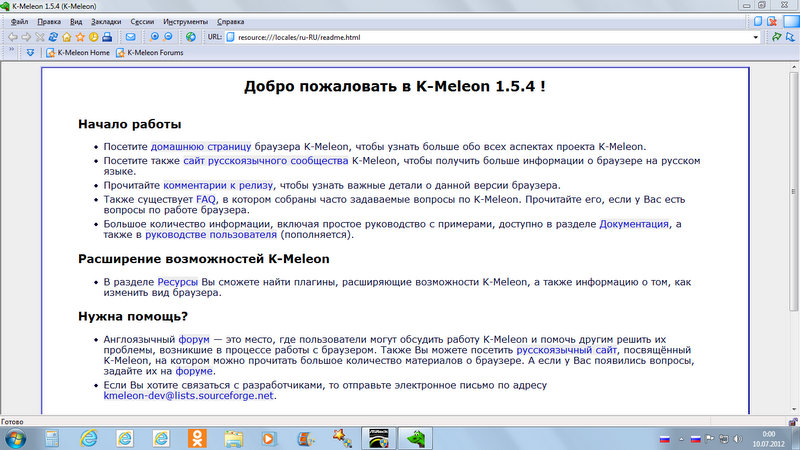The height and width of the screenshot is (450, 800).
Task: Open the URL history dropdown arrow
Action: pos(756,37)
